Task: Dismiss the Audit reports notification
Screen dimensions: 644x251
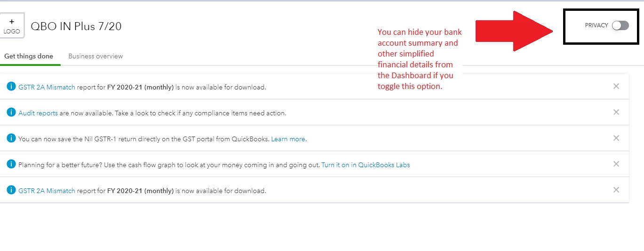Action: 616,112
